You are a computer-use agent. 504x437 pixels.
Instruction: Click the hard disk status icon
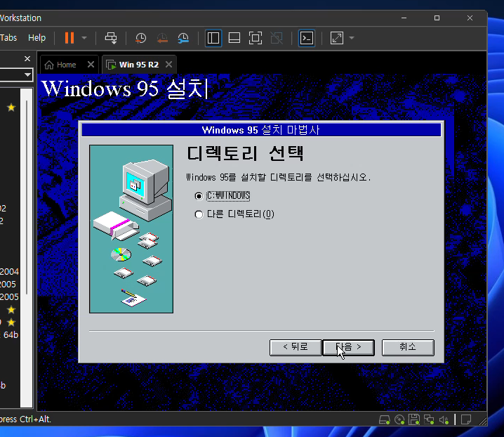[x=385, y=419]
